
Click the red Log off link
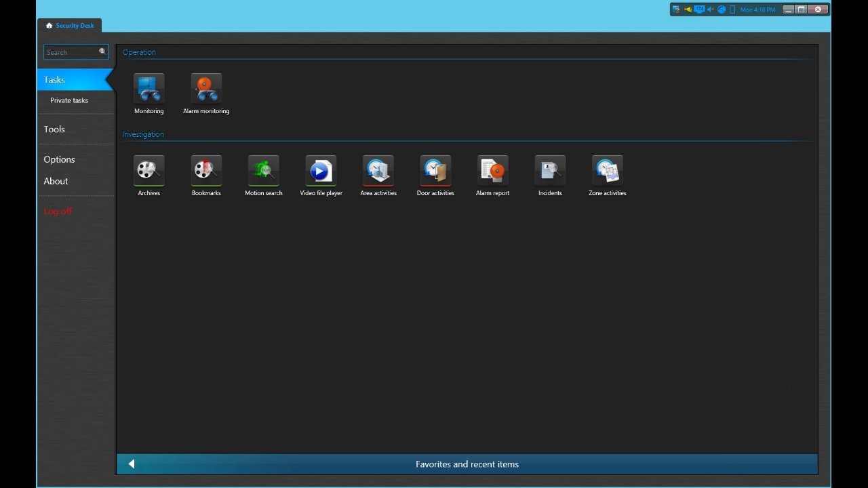(58, 211)
